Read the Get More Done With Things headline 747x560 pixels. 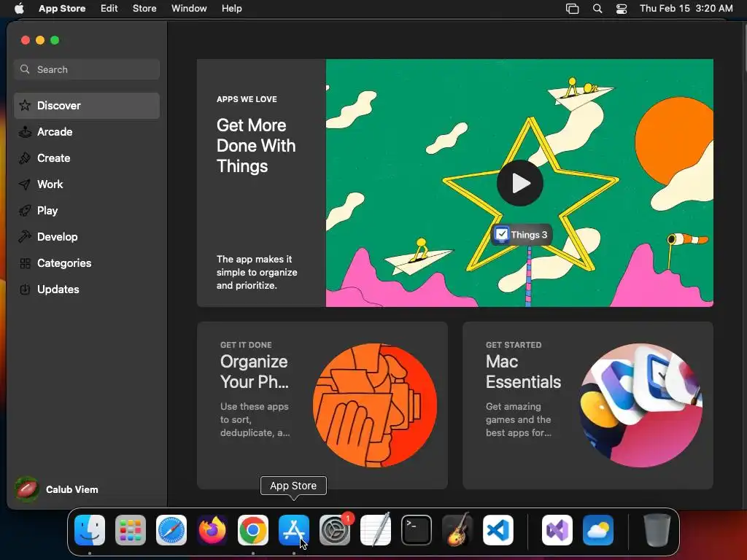256,146
